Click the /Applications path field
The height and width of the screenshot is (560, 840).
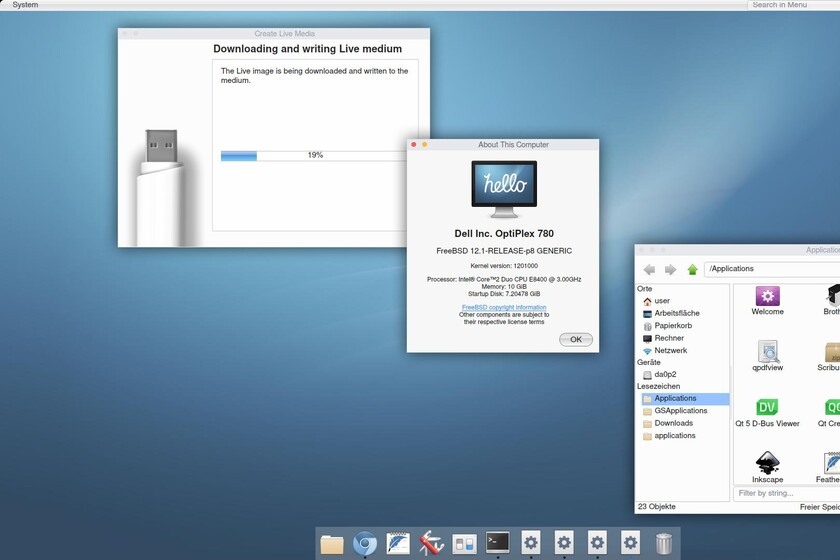point(772,268)
